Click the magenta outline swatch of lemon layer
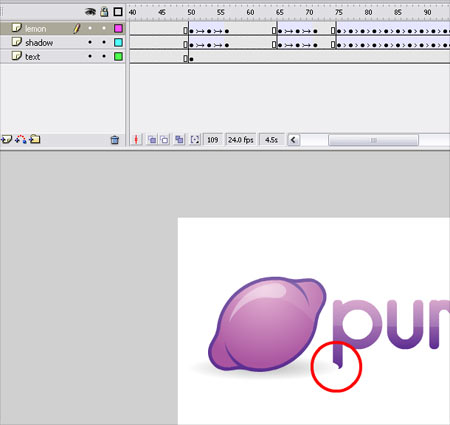The height and width of the screenshot is (425, 450). (x=118, y=28)
